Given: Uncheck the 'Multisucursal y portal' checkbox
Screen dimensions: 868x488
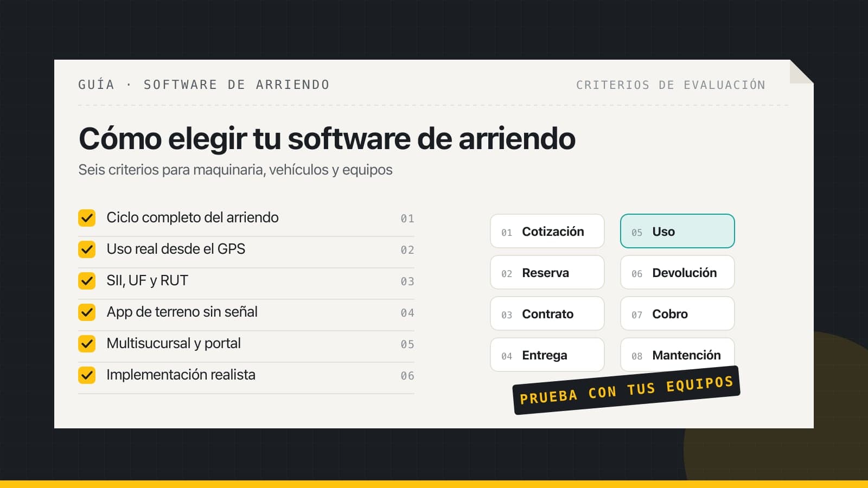Looking at the screenshot, I should 87,344.
